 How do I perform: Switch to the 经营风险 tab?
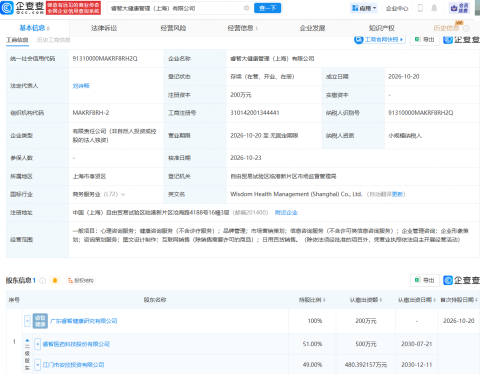tap(173, 28)
